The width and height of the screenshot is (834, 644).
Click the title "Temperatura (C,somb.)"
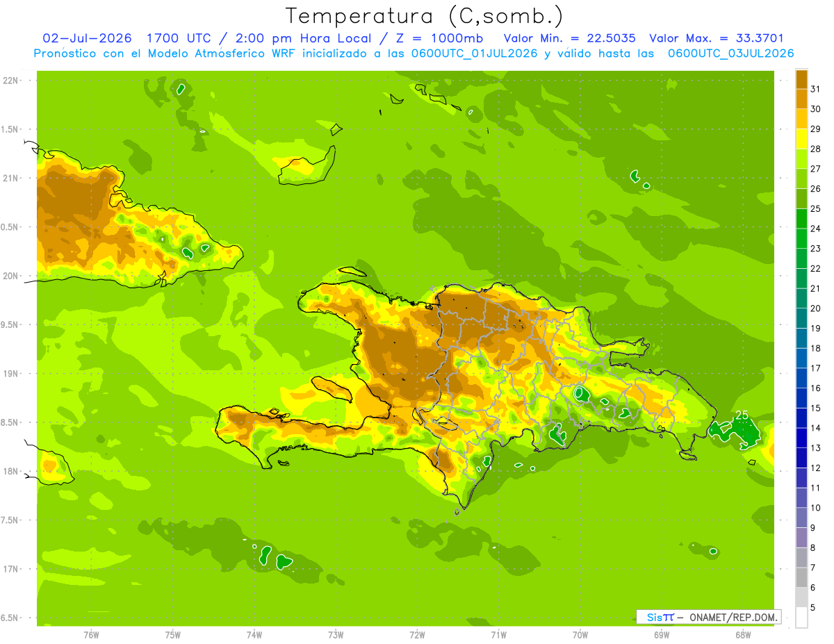424,16
